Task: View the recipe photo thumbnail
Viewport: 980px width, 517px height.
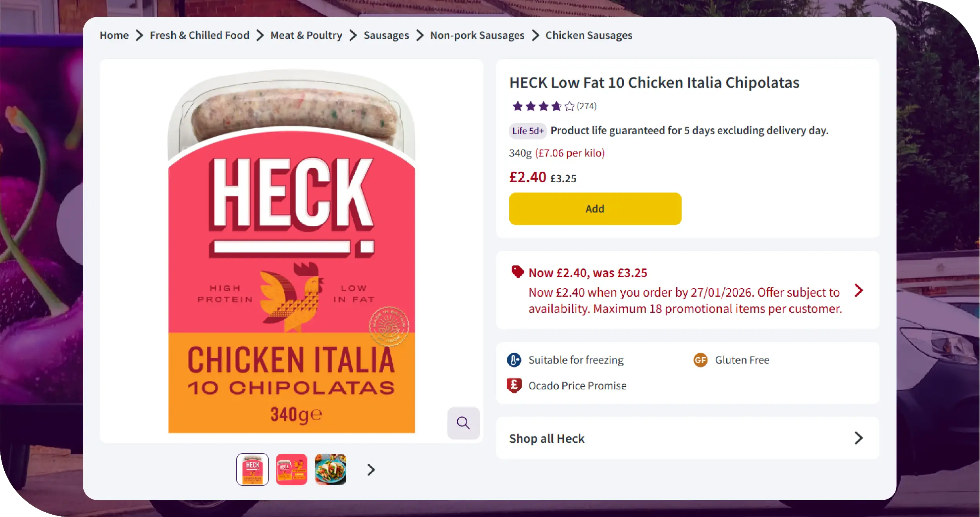Action: tap(330, 469)
